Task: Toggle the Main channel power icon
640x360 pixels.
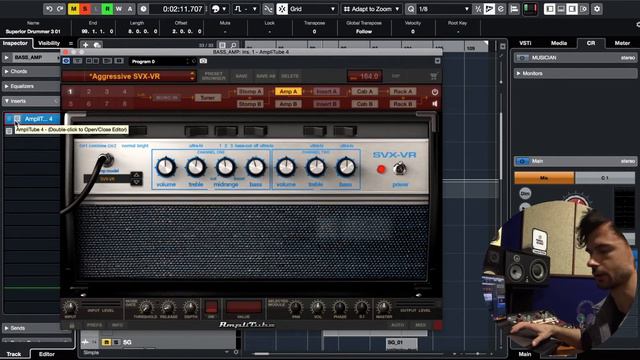Action: pos(522,161)
